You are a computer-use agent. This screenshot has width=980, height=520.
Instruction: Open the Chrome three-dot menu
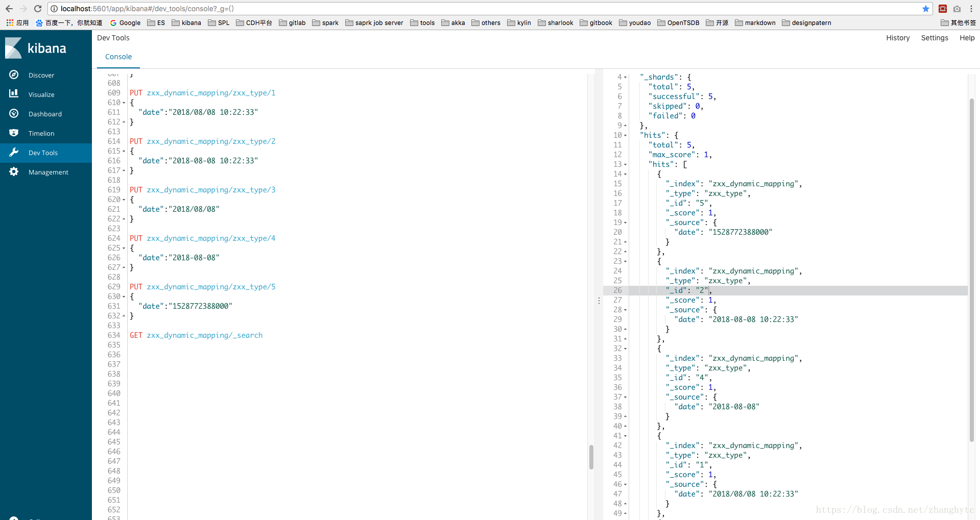point(971,9)
